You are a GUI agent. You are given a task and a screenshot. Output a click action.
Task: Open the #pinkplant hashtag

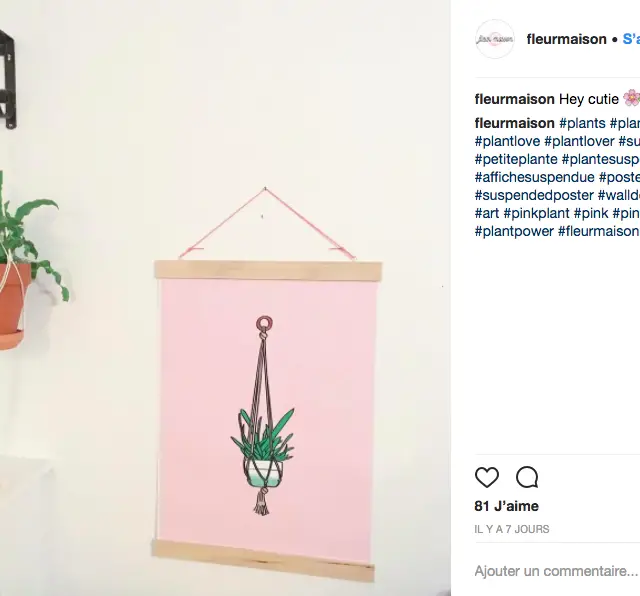(536, 213)
